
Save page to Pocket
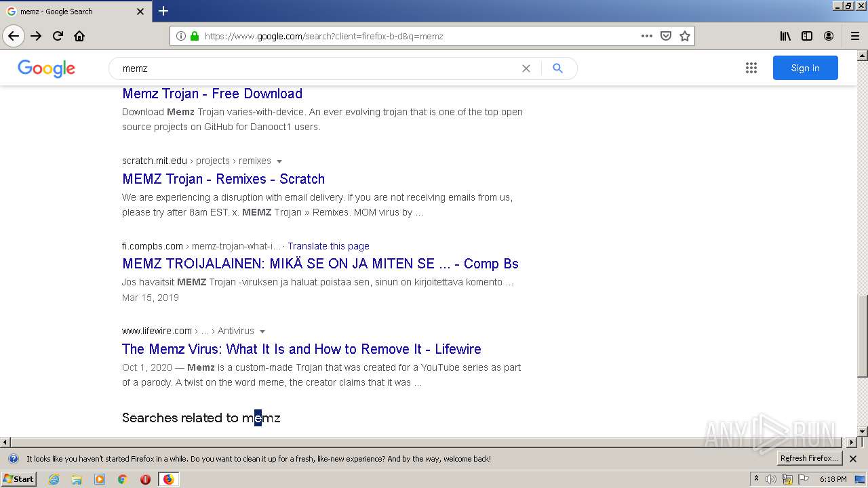pyautogui.click(x=666, y=36)
